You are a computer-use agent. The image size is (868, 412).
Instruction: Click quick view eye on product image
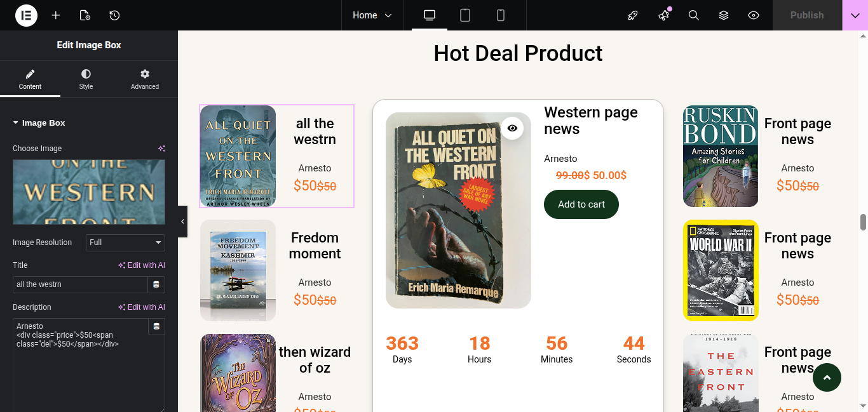[512, 128]
